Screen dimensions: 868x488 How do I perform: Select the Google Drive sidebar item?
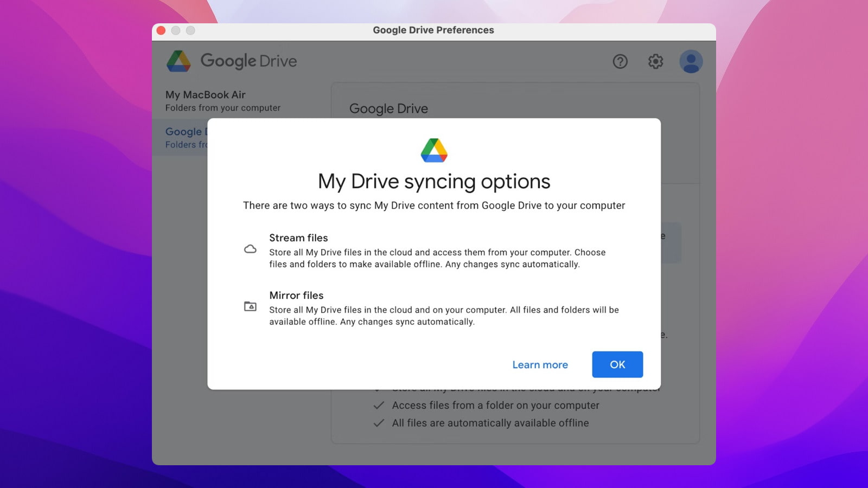(180, 138)
